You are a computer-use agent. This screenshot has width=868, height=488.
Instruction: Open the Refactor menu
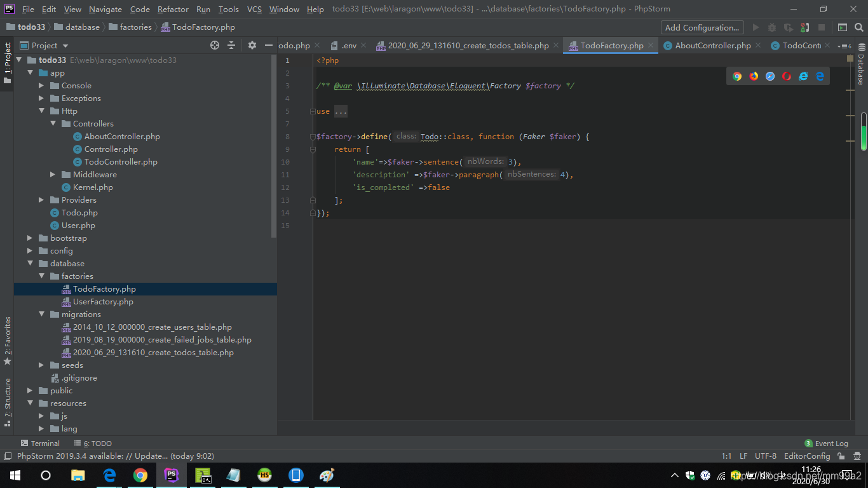coord(173,9)
